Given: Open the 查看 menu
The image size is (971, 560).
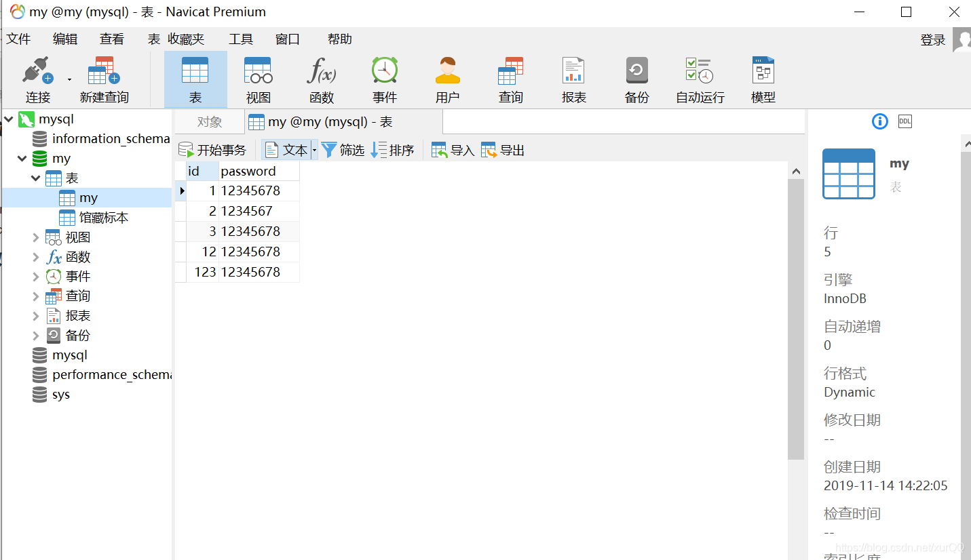Looking at the screenshot, I should [x=112, y=39].
